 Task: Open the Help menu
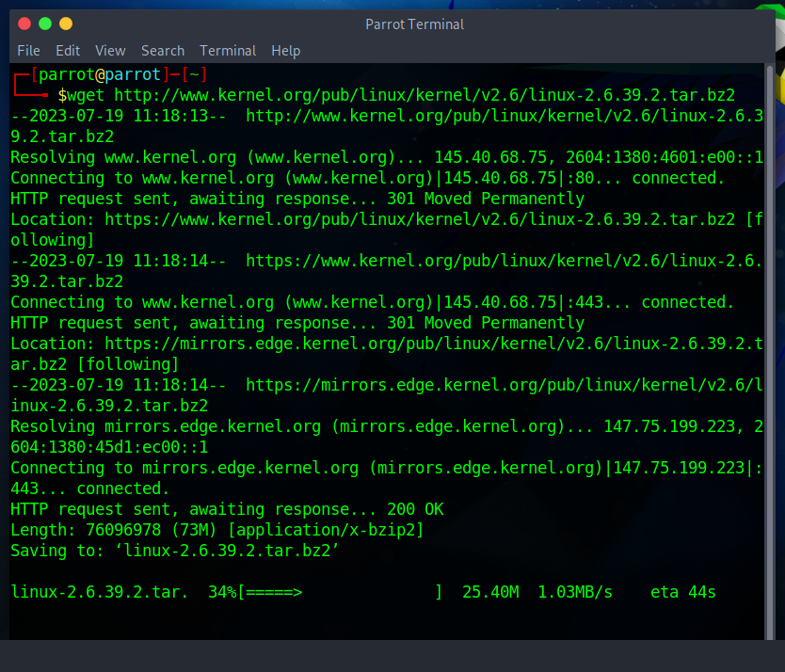[x=285, y=51]
